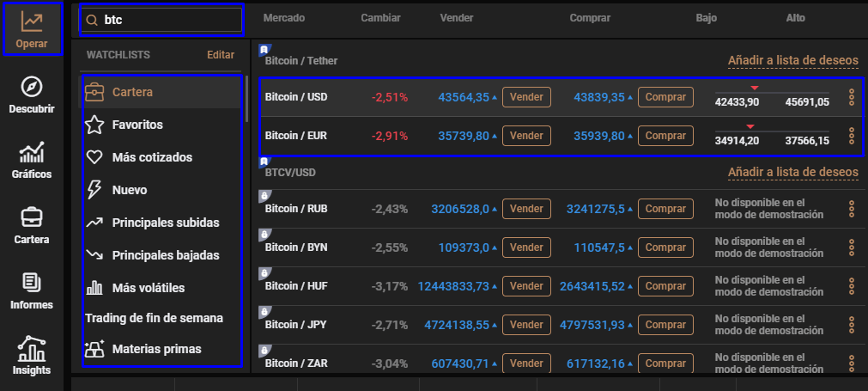The height and width of the screenshot is (391, 868).
Task: Click Editar link next to Watchlists
Action: [220, 55]
